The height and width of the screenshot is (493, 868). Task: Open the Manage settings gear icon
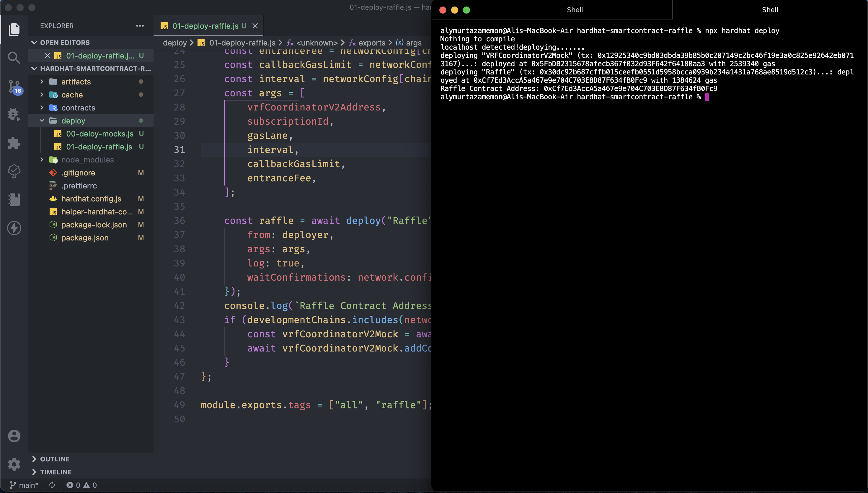[14, 464]
